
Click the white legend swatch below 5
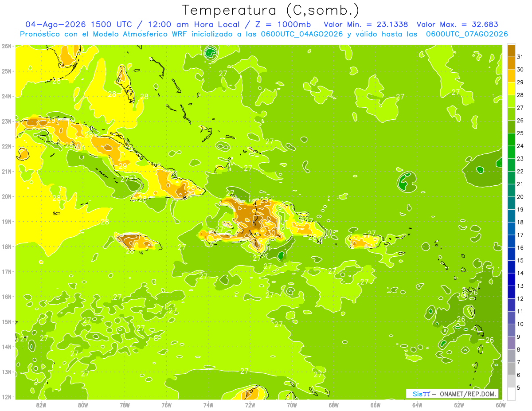(511, 394)
